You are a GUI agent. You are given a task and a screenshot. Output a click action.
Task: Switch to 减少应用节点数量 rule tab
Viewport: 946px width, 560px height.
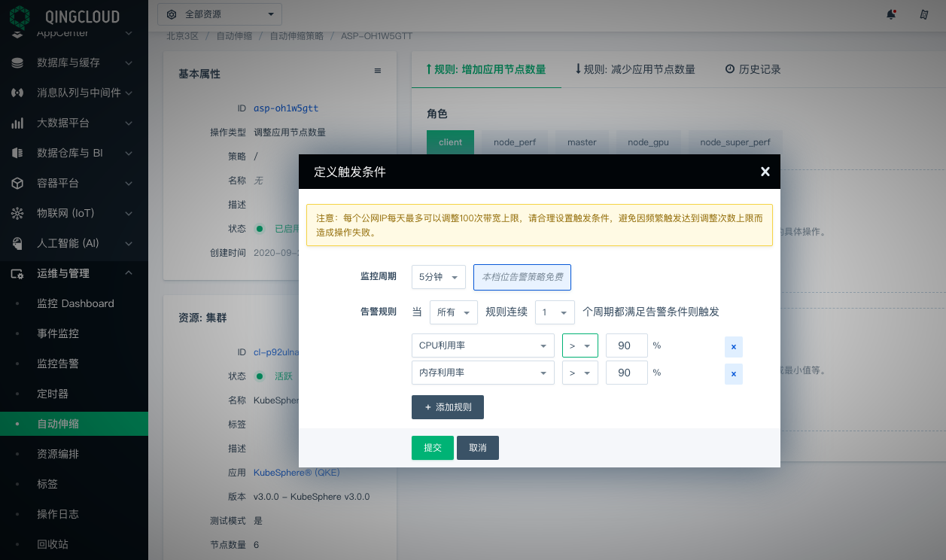pos(634,69)
